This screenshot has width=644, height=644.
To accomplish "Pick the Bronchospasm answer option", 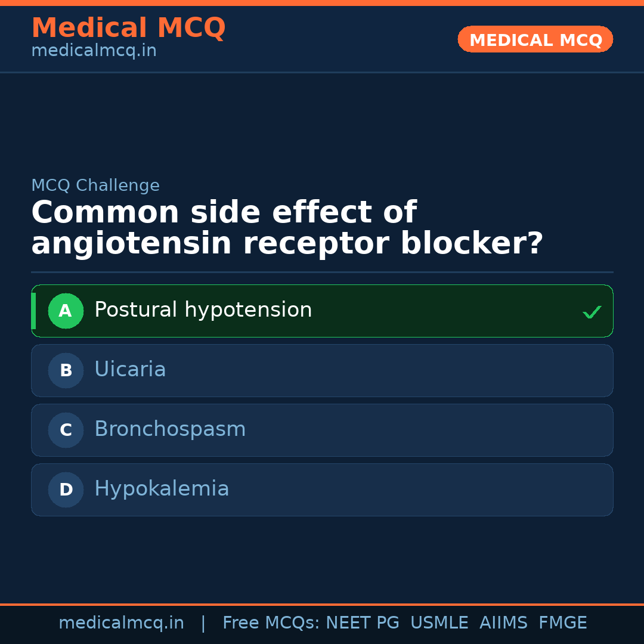I will coord(170,429).
